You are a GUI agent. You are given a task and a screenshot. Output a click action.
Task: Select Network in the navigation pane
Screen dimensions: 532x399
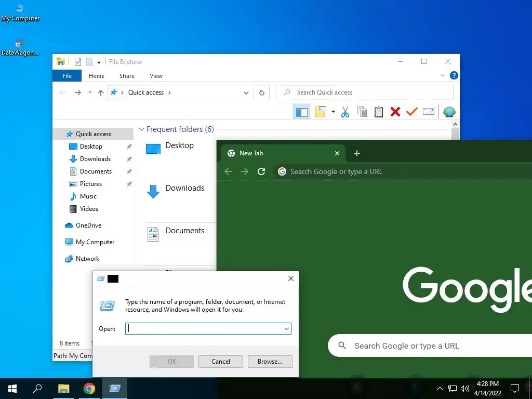(87, 259)
